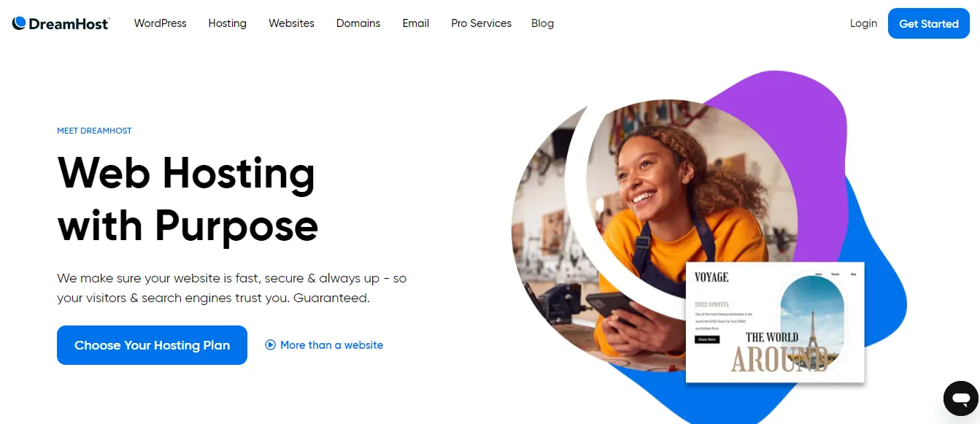Viewport: 980px width, 424px height.
Task: Click the Login link
Action: pyautogui.click(x=863, y=23)
